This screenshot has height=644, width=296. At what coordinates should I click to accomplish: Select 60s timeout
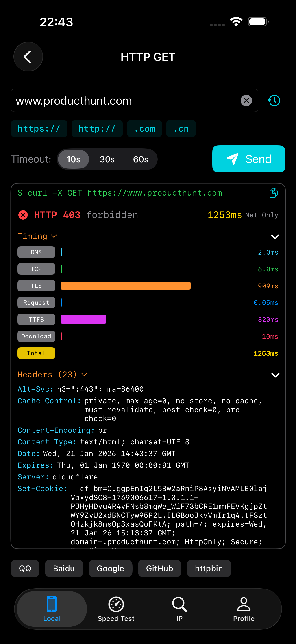click(x=141, y=159)
